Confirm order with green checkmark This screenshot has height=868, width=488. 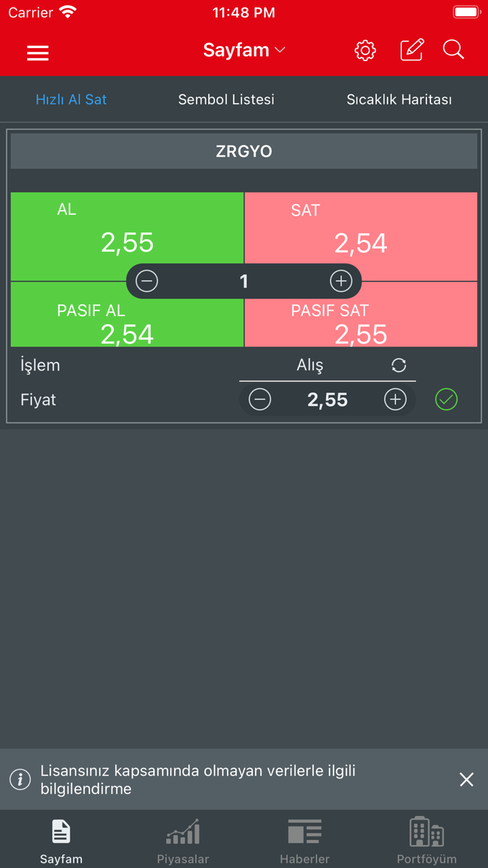(x=446, y=399)
